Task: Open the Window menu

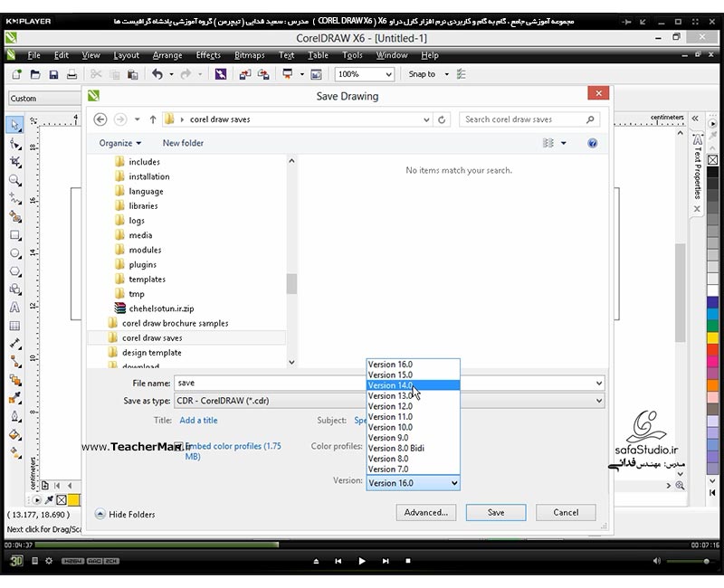Action: pyautogui.click(x=392, y=55)
